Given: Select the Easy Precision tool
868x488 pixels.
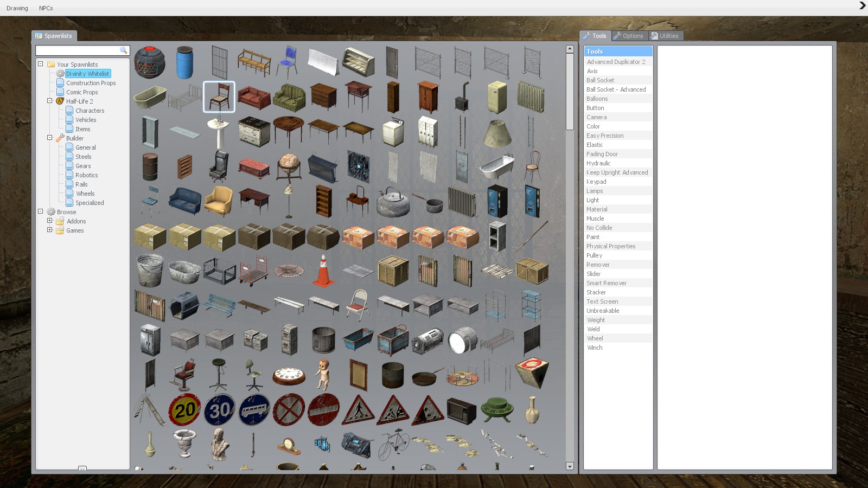Looking at the screenshot, I should click(x=618, y=136).
